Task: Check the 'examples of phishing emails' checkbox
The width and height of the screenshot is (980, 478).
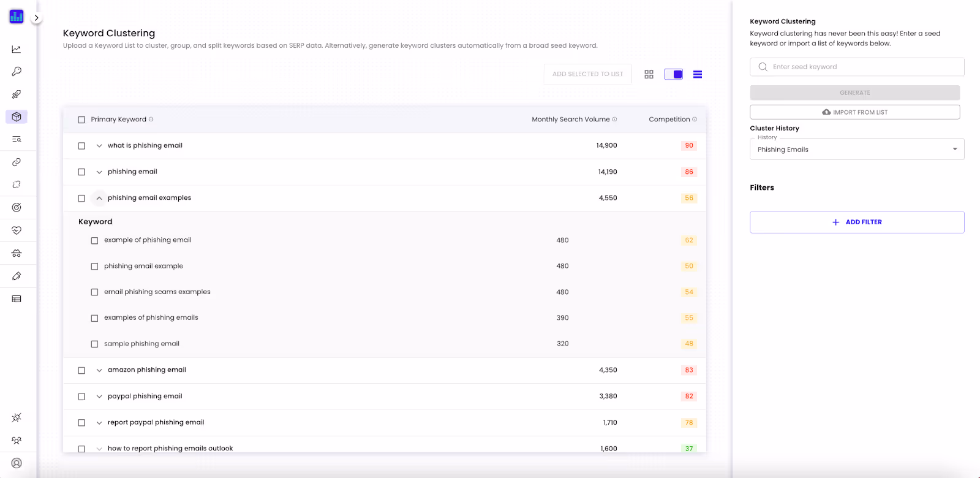Action: pos(94,318)
